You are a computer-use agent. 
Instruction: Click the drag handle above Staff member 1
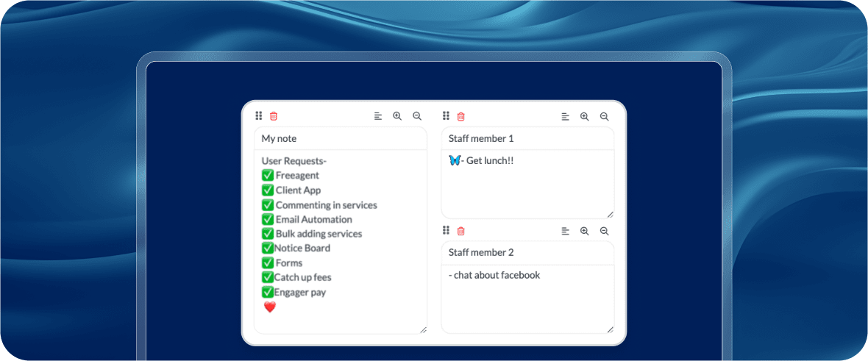tap(446, 116)
